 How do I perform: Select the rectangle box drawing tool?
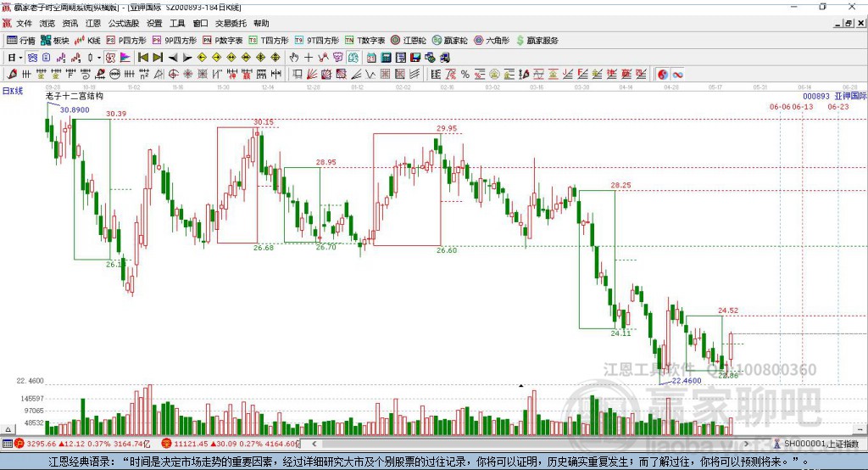[x=298, y=75]
